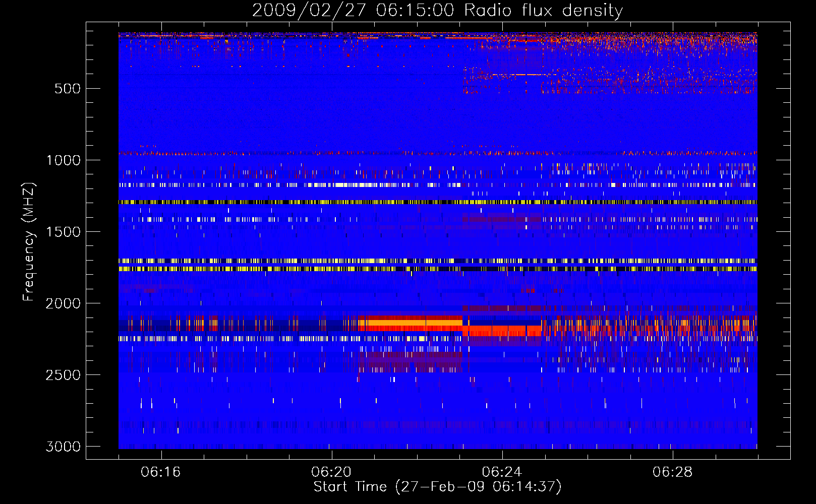Click the 1000 frequency tick label

click(x=63, y=160)
